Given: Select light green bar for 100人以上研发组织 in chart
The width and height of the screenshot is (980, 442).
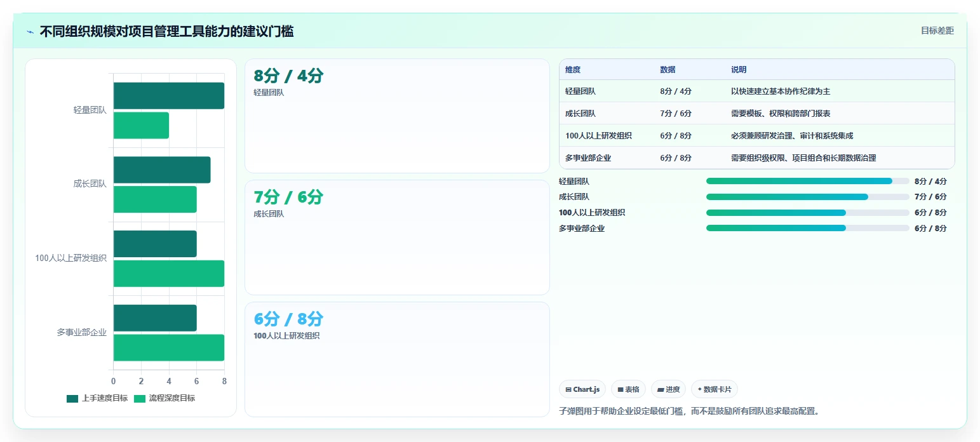Looking at the screenshot, I should [169, 274].
